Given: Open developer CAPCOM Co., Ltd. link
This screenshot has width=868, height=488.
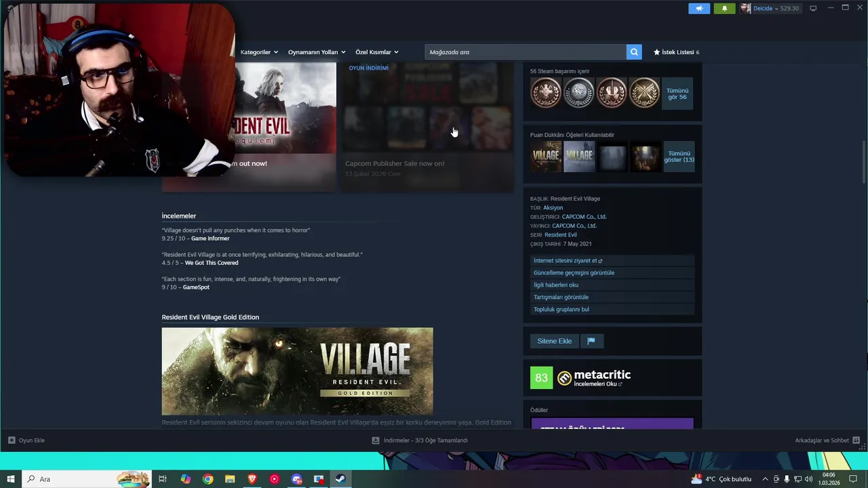Looking at the screenshot, I should pos(585,217).
